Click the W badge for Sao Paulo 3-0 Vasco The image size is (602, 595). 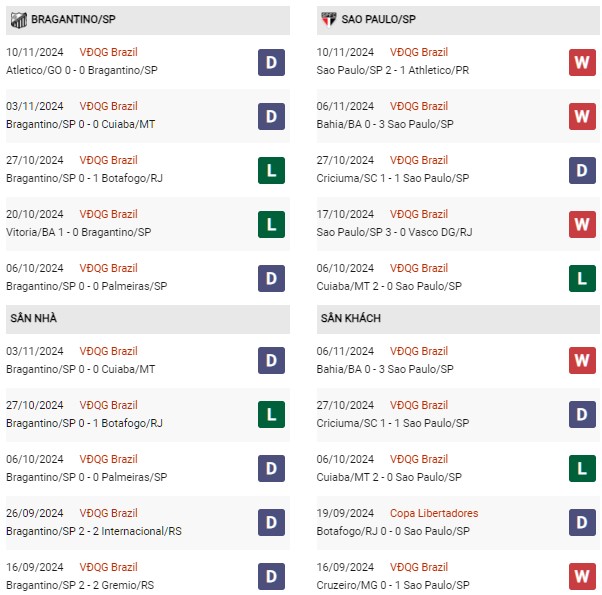coord(582,224)
